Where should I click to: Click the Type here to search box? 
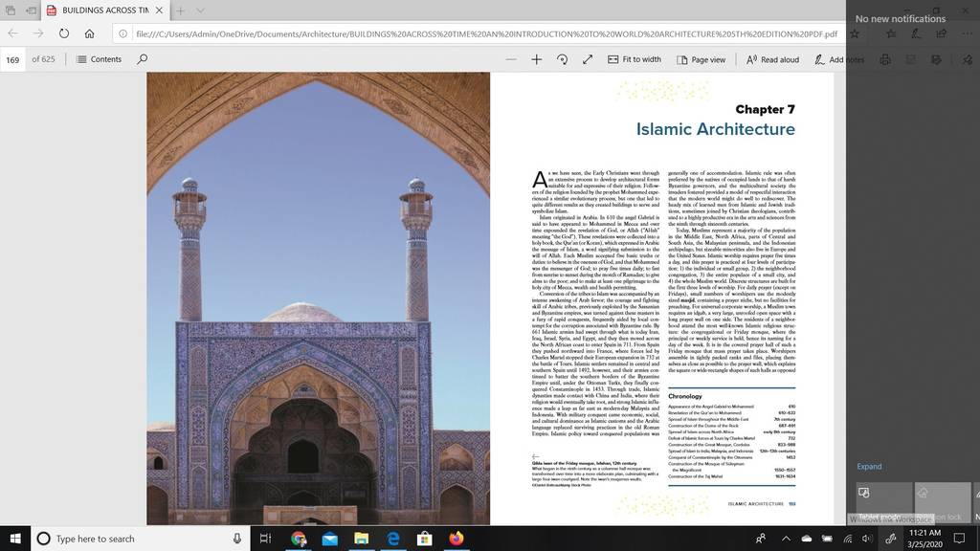pos(141,539)
